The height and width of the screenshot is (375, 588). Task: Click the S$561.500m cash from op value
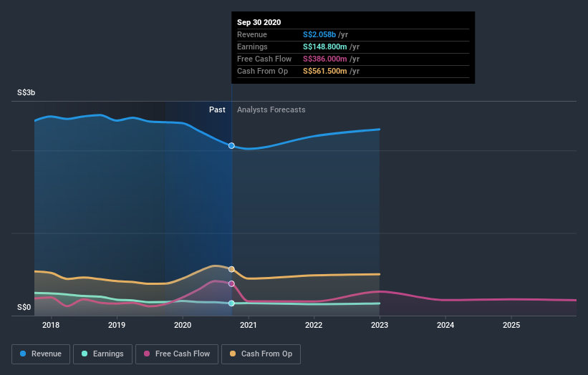[x=324, y=71]
